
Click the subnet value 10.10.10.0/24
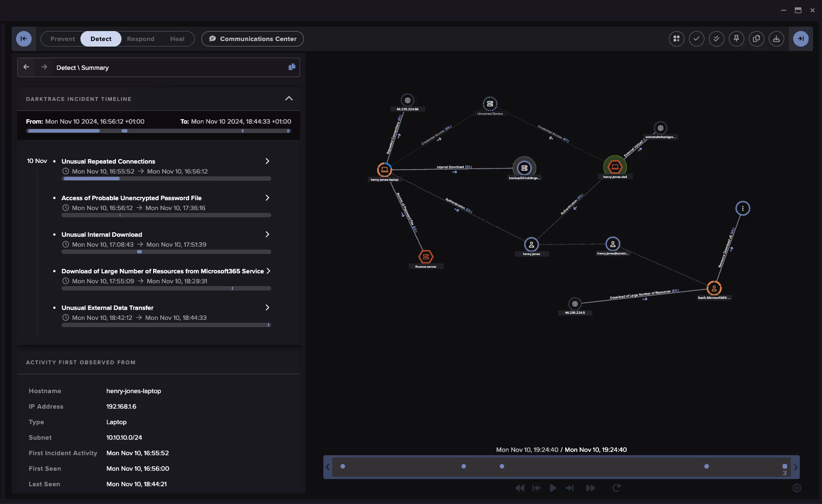click(124, 437)
